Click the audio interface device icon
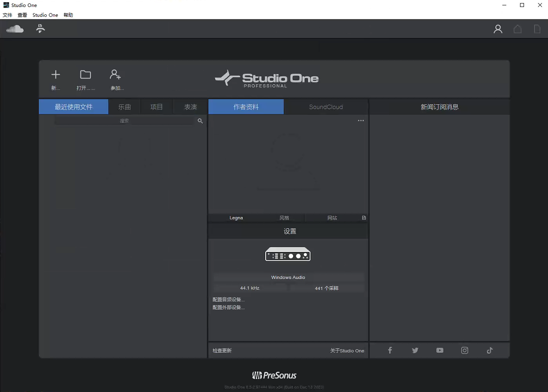The image size is (548, 392). pyautogui.click(x=288, y=254)
